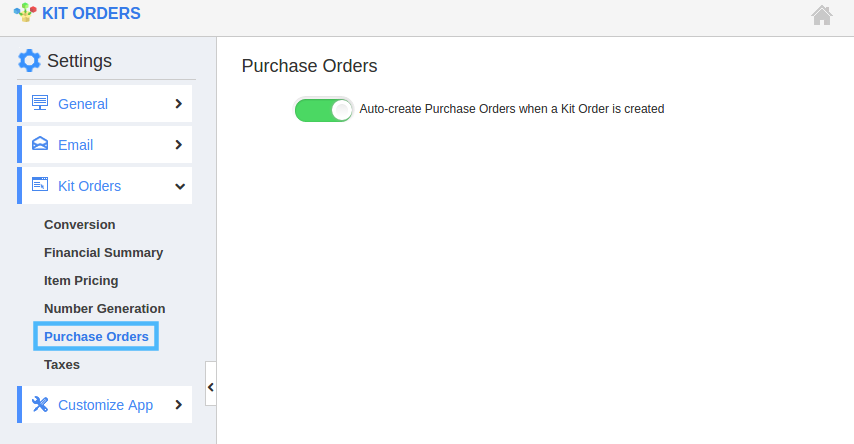Select Item Pricing in the sidebar
The width and height of the screenshot is (854, 444).
(x=81, y=281)
